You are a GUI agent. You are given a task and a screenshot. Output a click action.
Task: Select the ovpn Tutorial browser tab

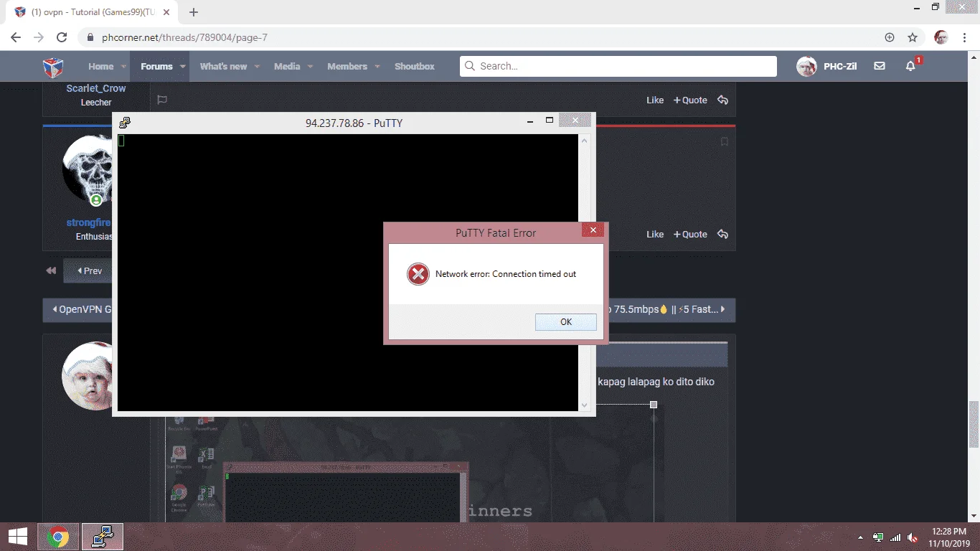92,12
